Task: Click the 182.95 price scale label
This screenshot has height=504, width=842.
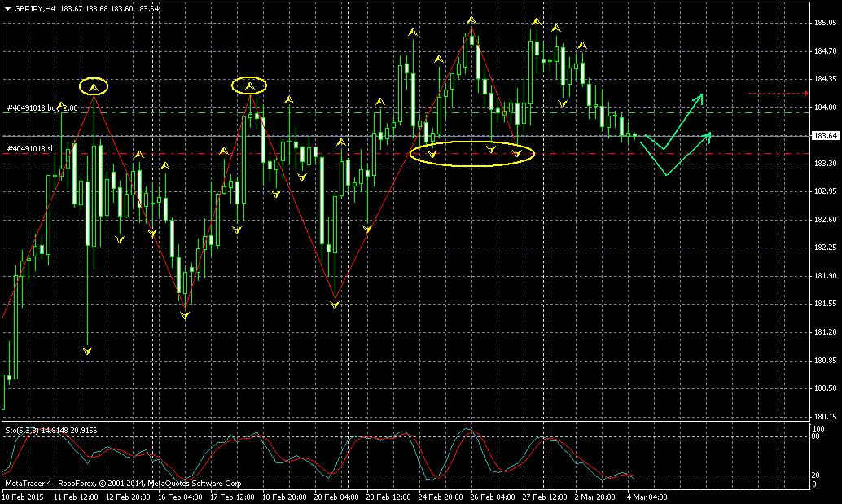Action: (826, 191)
